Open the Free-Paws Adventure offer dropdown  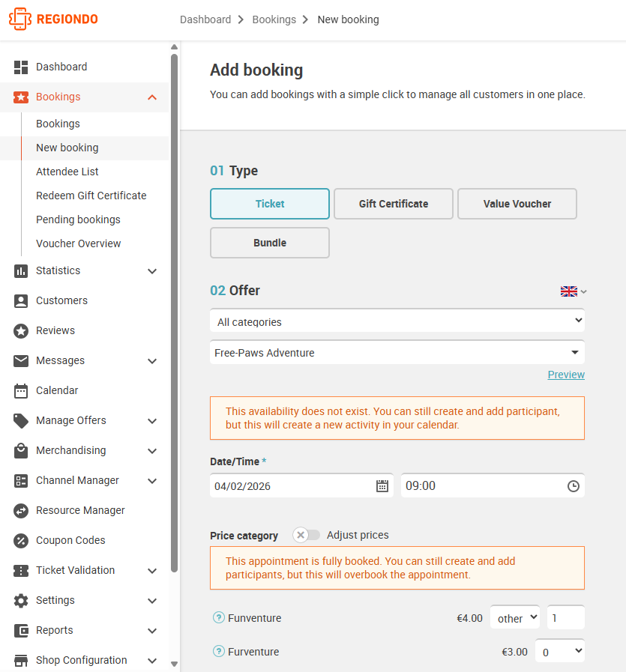coord(397,352)
